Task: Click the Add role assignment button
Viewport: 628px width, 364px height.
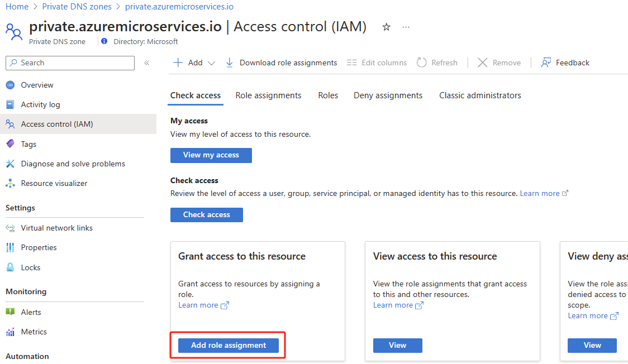Action: tap(227, 345)
